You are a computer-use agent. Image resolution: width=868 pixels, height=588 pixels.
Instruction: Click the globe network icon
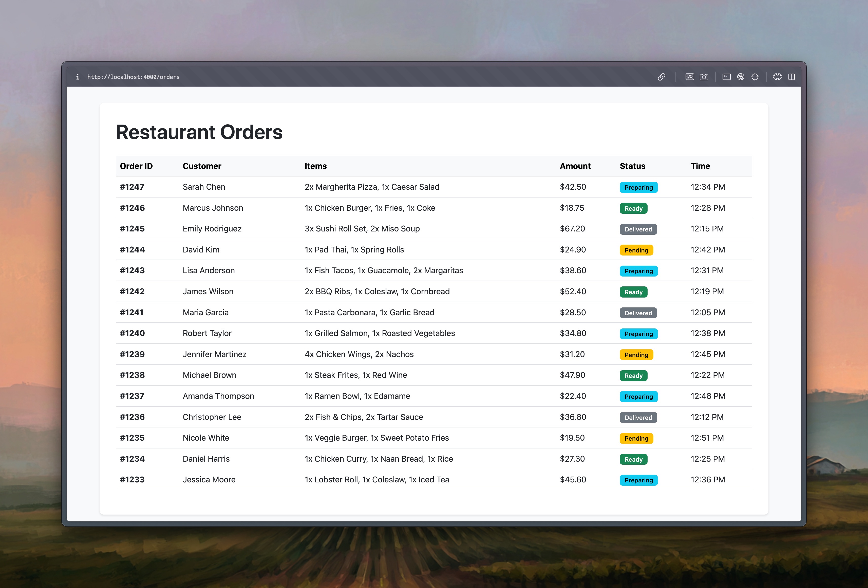tap(741, 77)
